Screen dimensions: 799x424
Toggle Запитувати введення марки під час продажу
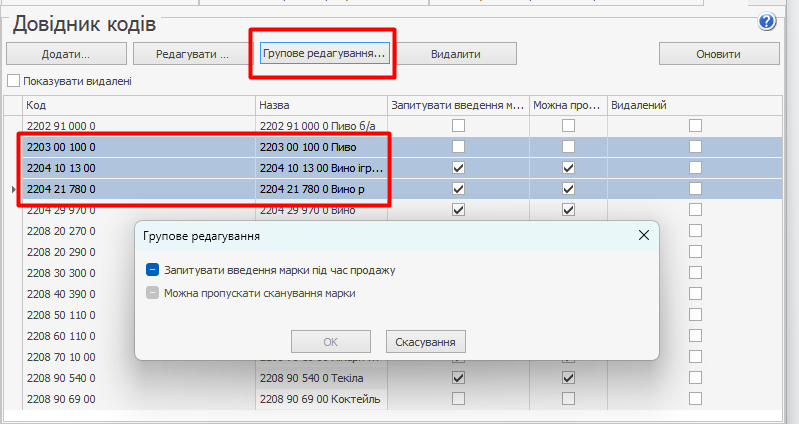(153, 270)
